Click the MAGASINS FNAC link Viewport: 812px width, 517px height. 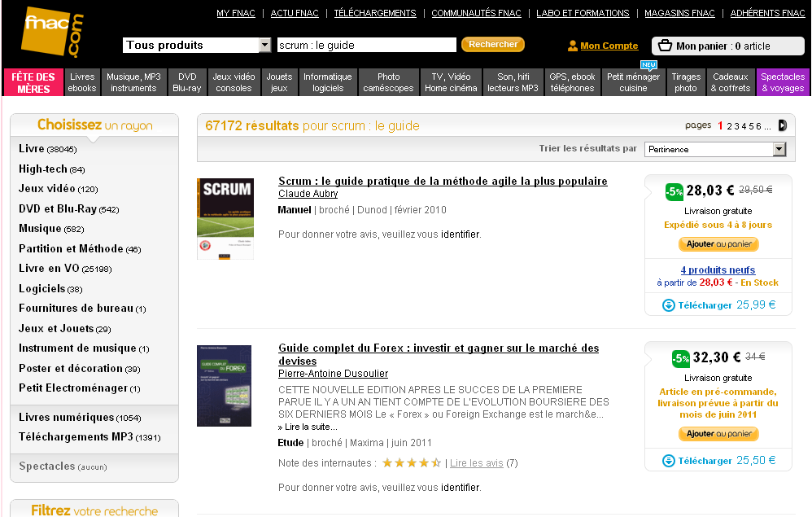(x=679, y=13)
